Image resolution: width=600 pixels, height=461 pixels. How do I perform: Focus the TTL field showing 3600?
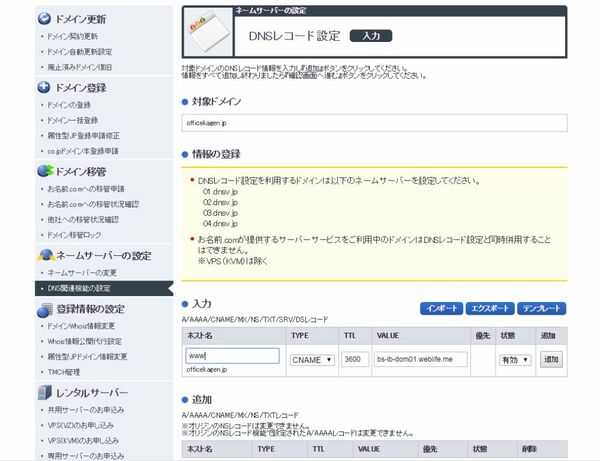tap(355, 360)
